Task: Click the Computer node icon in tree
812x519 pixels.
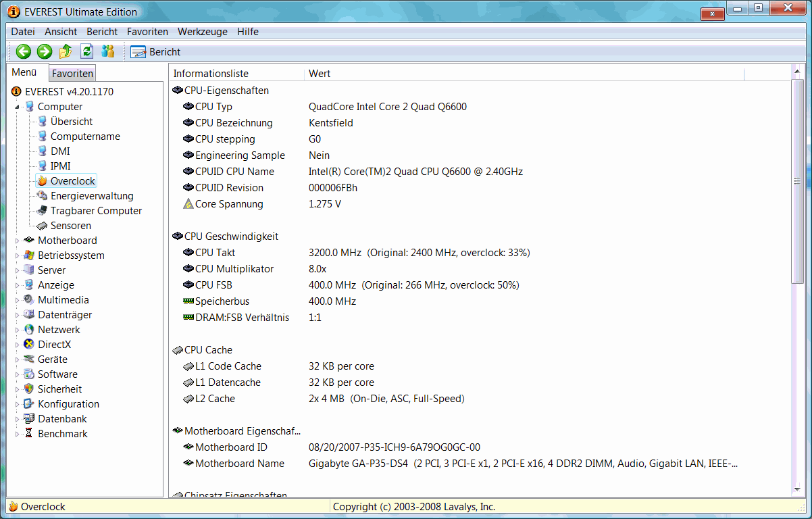Action: (29, 106)
